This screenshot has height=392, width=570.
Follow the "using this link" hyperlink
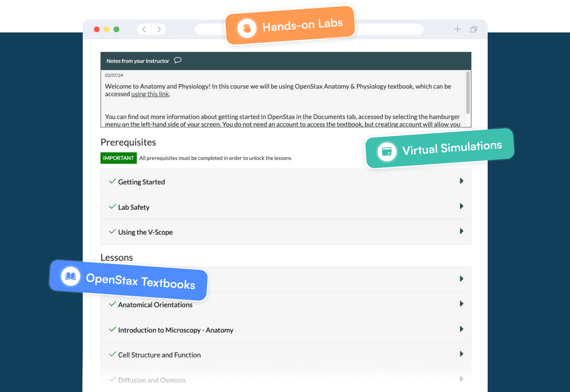click(x=150, y=94)
